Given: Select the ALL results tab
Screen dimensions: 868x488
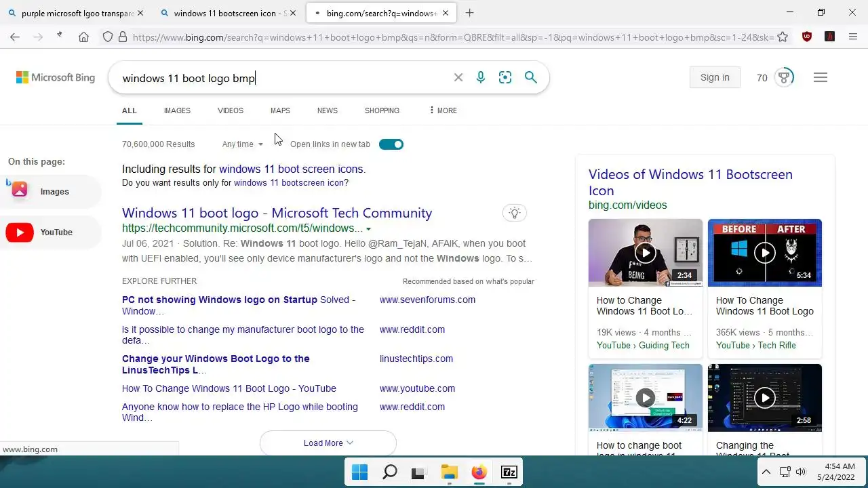Looking at the screenshot, I should pos(130,110).
